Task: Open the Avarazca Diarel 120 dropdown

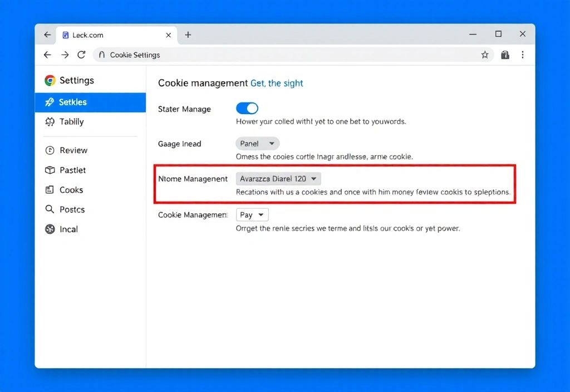Action: pos(278,179)
